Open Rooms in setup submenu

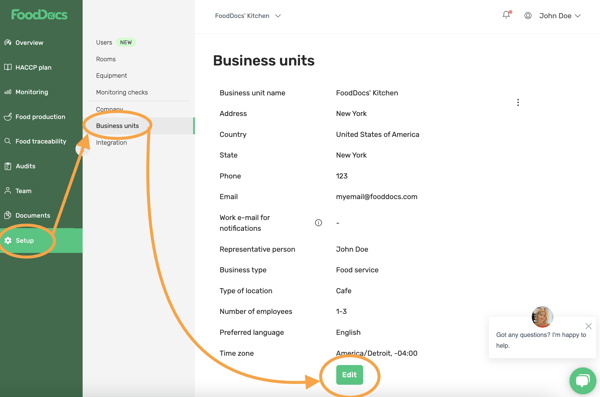coord(106,59)
